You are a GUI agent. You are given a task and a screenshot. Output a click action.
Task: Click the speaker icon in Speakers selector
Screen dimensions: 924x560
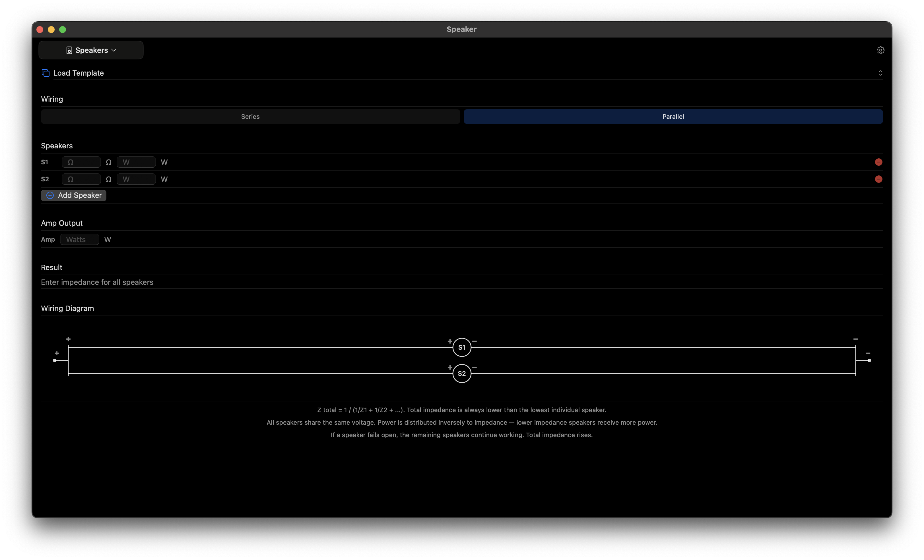[x=69, y=50]
